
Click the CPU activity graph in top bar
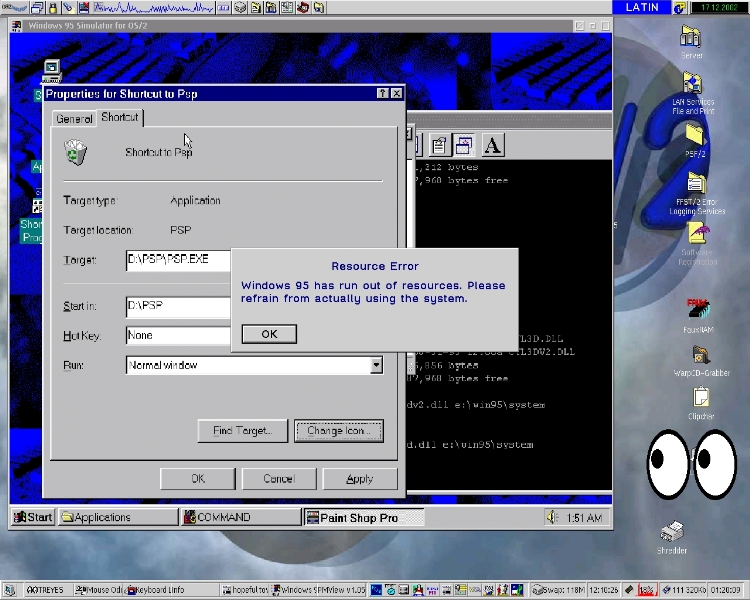pyautogui.click(x=153, y=7)
